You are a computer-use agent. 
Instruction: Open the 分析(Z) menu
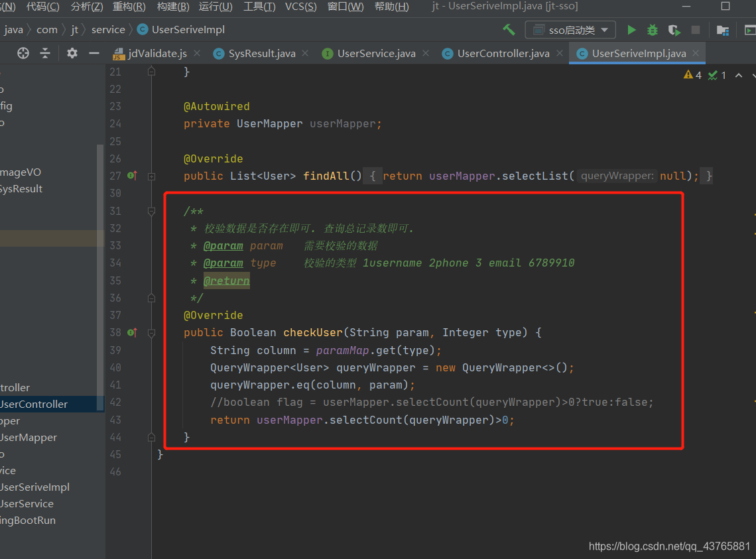87,7
